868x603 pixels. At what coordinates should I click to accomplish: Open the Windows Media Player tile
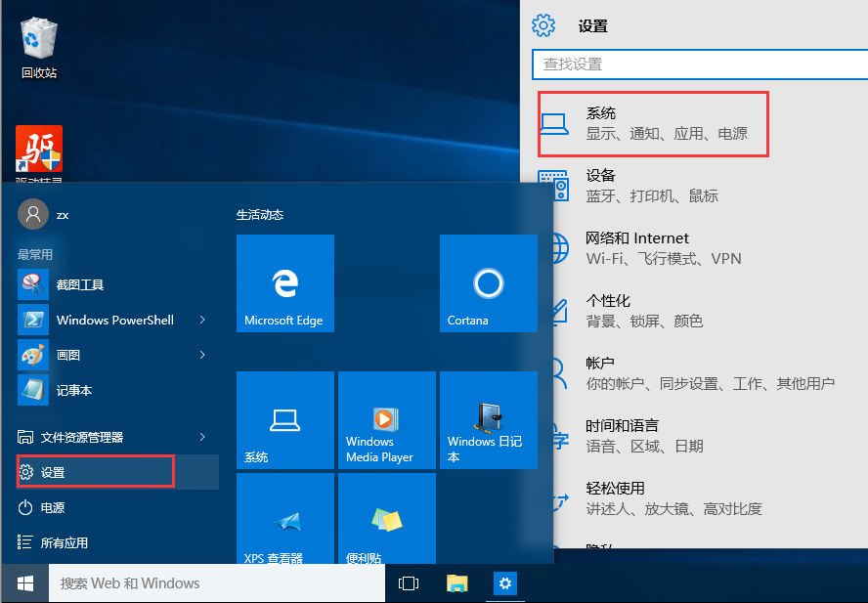pos(386,420)
